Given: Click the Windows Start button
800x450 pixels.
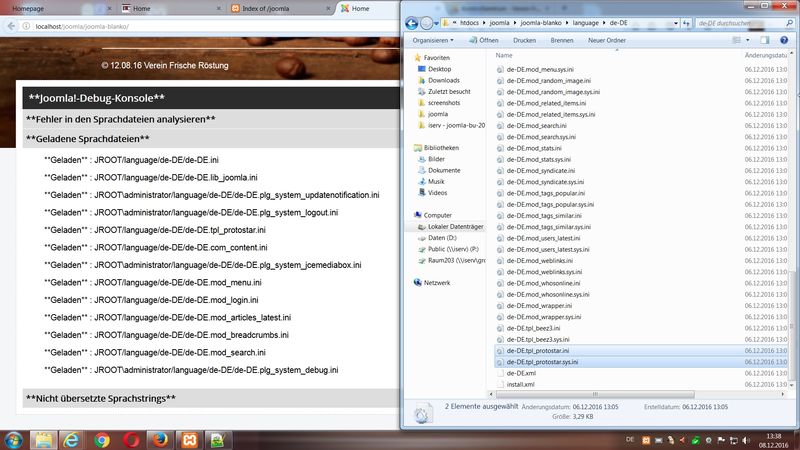Looking at the screenshot, I should 15,438.
